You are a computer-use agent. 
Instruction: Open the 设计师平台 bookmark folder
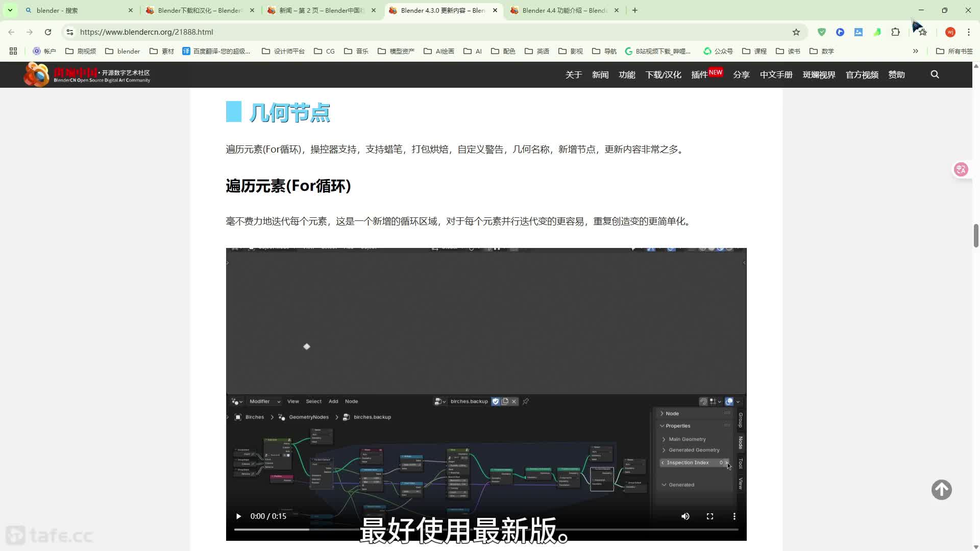pyautogui.click(x=283, y=51)
